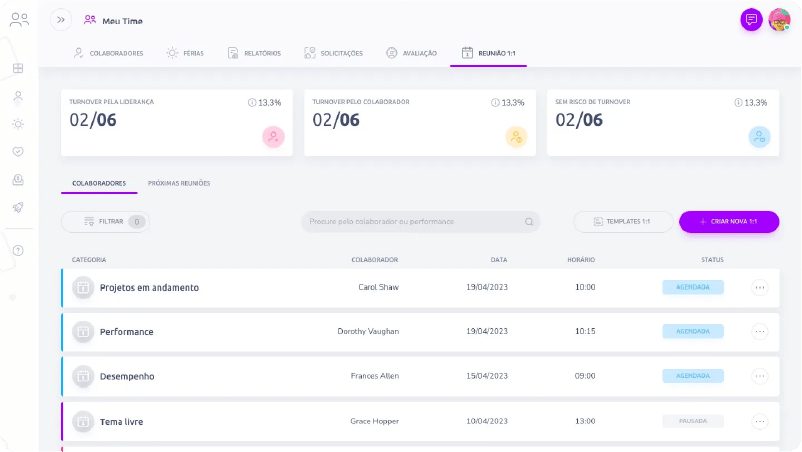This screenshot has width=802, height=452.
Task: Open the user profile avatar
Action: click(x=779, y=20)
